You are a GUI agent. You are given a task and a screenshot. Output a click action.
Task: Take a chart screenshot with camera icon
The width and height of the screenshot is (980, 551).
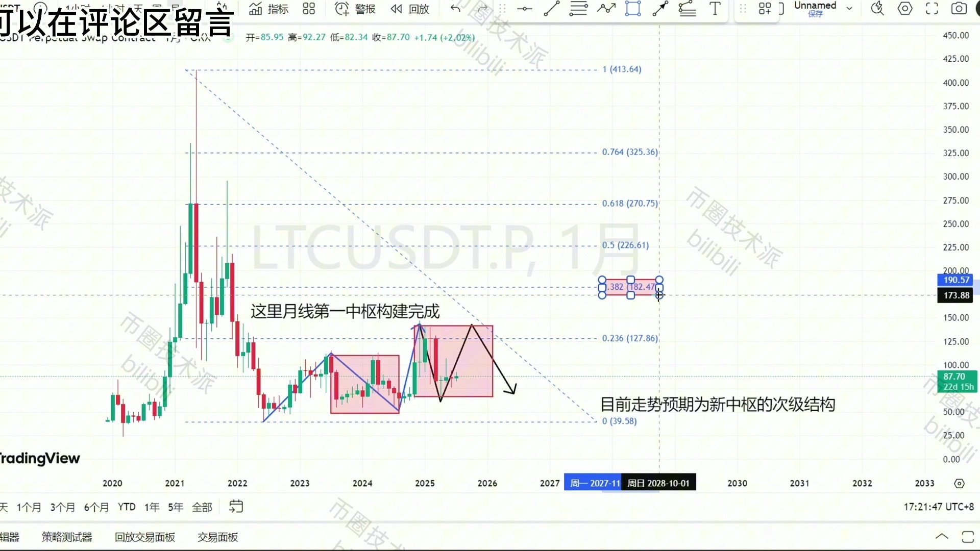[958, 9]
